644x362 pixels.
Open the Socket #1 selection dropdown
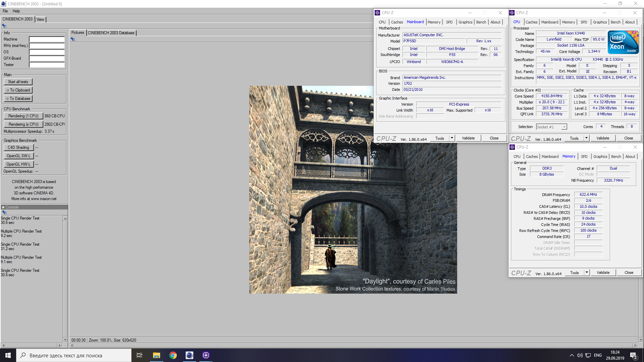click(551, 127)
